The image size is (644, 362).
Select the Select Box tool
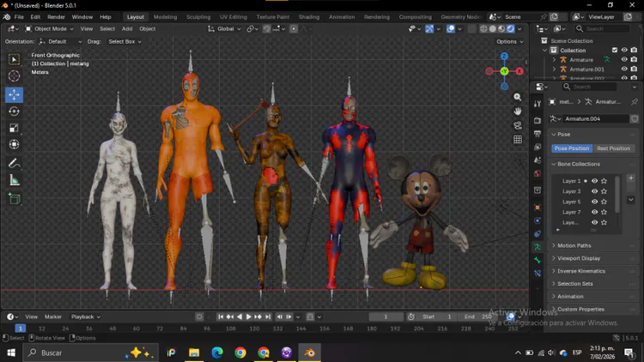[x=14, y=59]
